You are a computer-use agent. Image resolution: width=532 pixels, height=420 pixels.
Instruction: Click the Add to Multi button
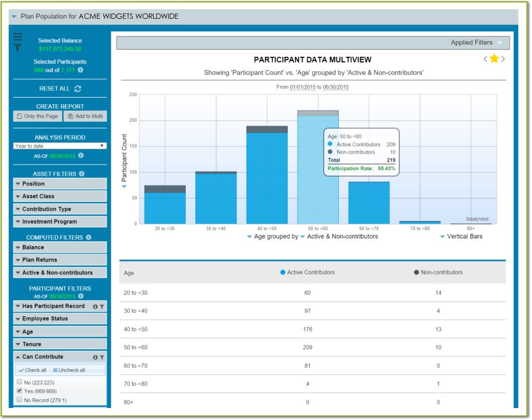85,116
